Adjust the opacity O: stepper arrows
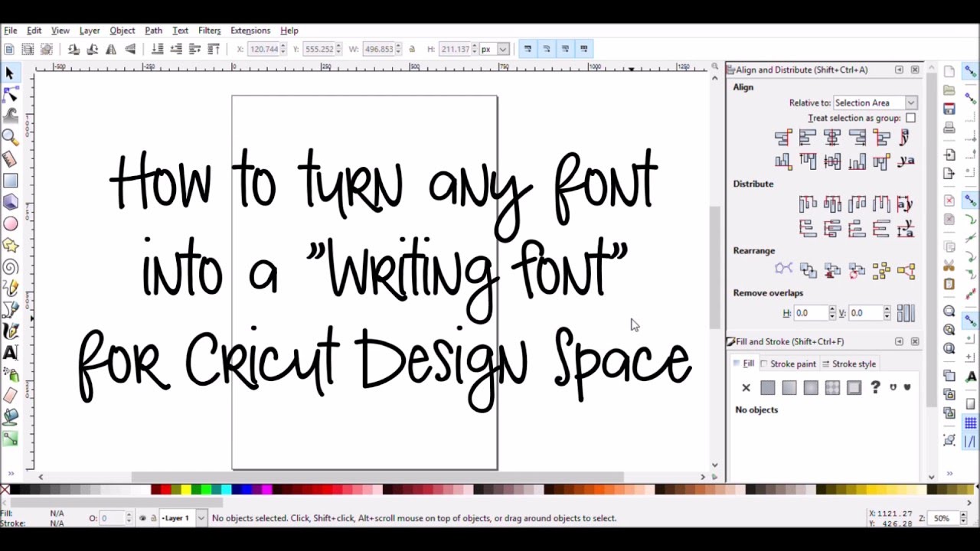This screenshot has width=980, height=551. point(128,518)
